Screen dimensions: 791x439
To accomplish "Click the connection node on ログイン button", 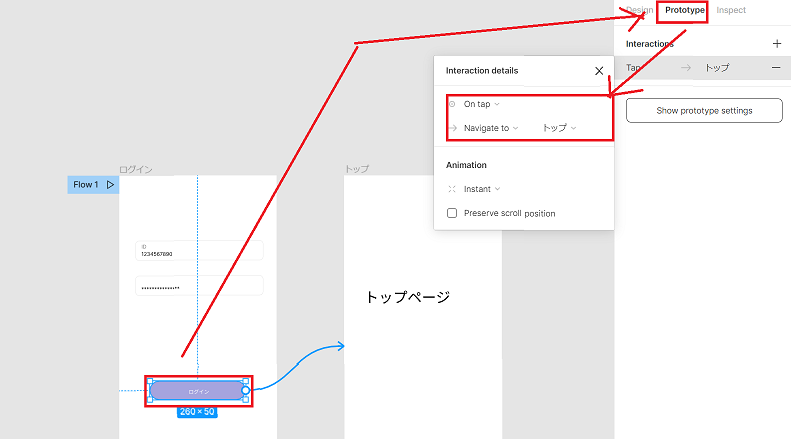I will 245,391.
